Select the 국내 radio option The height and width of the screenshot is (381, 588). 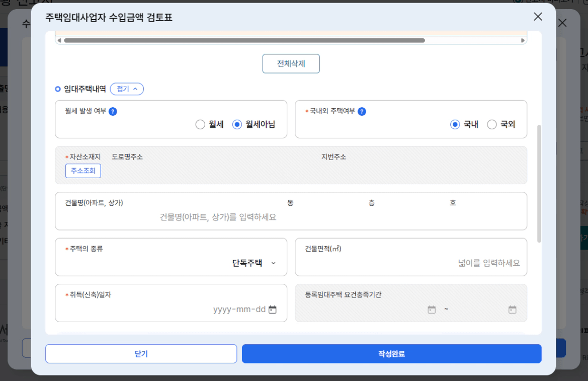(x=455, y=124)
